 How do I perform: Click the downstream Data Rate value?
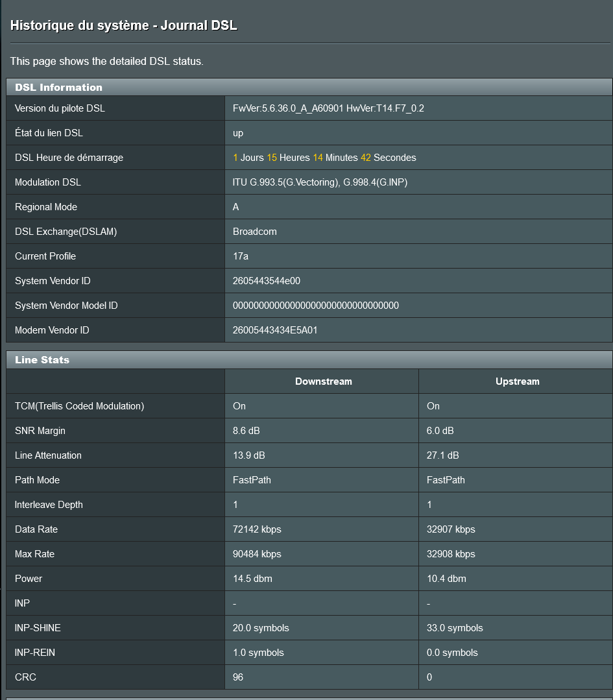tap(257, 529)
